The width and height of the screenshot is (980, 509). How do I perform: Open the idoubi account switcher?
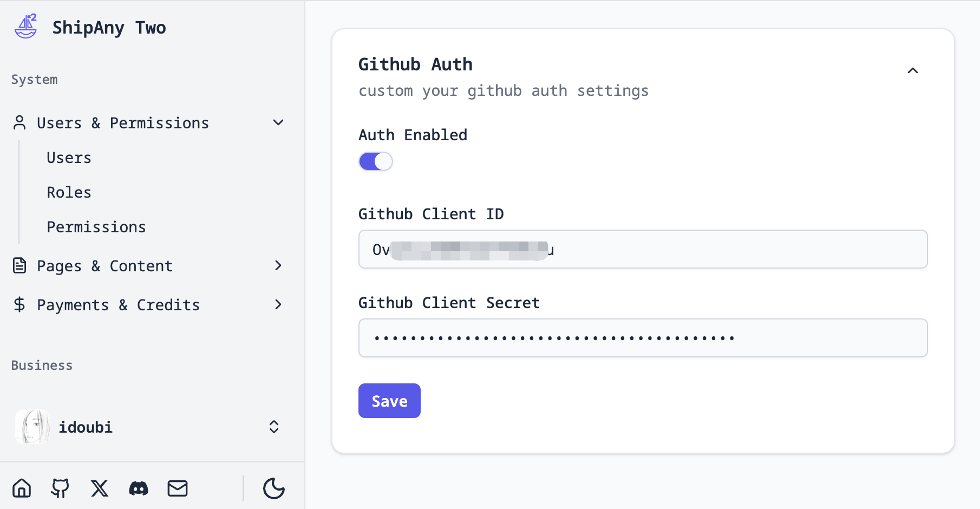(274, 427)
